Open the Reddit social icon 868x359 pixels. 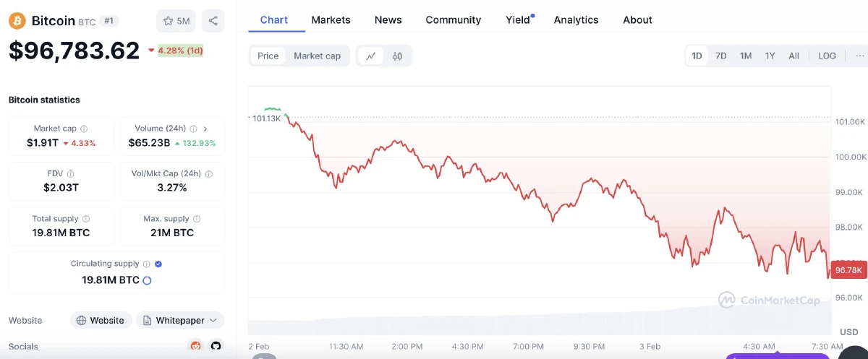195,346
